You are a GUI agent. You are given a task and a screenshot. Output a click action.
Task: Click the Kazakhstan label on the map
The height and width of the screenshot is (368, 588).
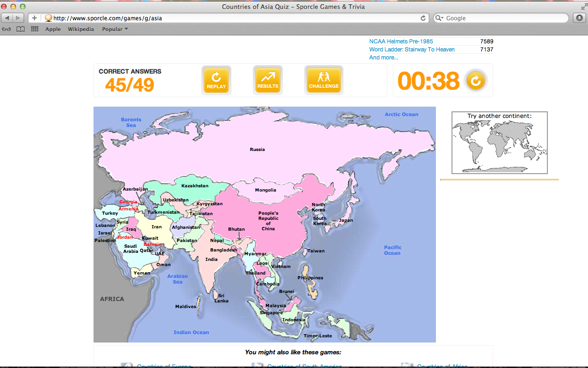click(x=195, y=186)
